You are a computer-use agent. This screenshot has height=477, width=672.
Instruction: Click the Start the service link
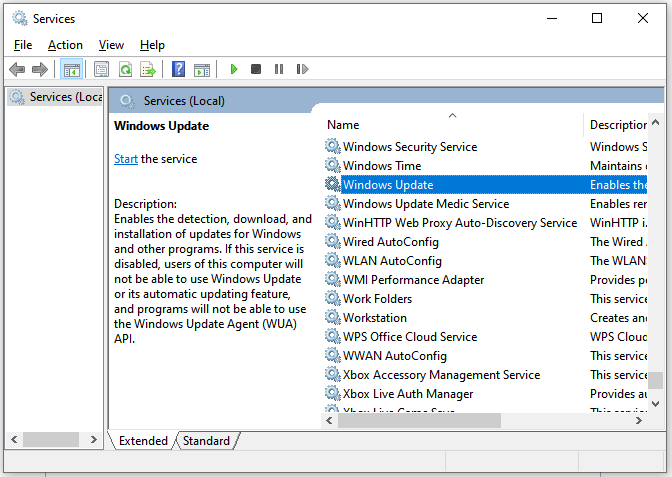tap(126, 159)
